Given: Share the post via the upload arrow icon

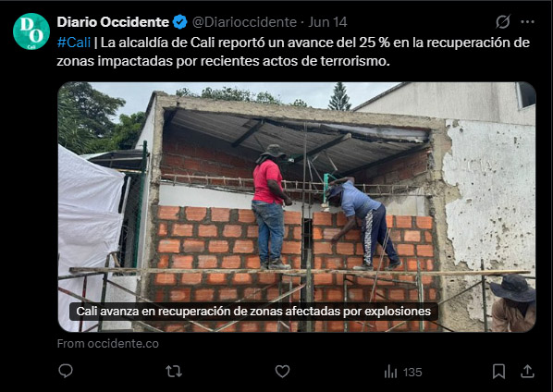Looking at the screenshot, I should (527, 372).
